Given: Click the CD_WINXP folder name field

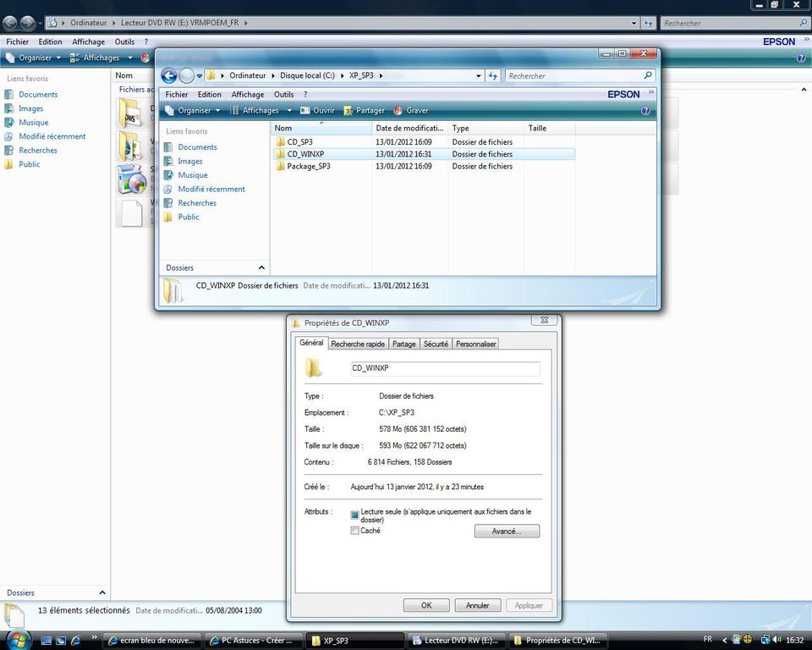Looking at the screenshot, I should click(x=445, y=369).
